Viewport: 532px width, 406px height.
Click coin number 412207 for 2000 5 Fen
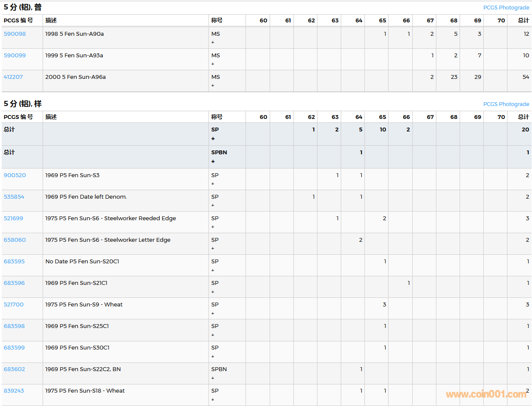click(13, 77)
